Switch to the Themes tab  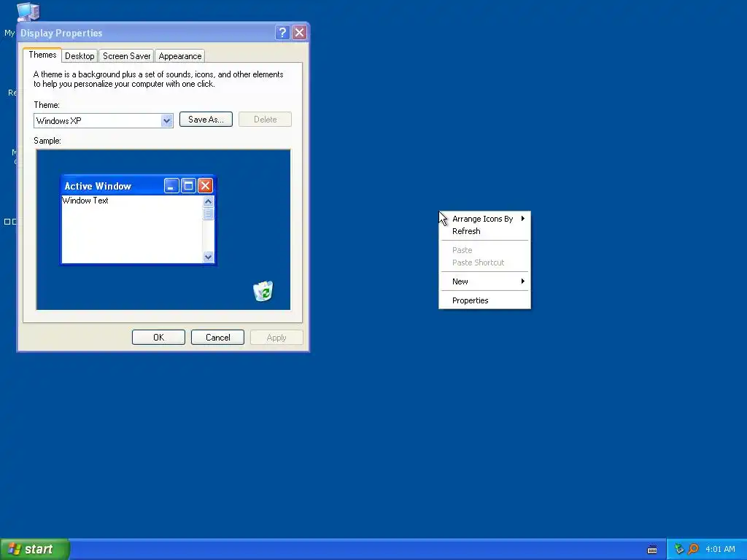[x=42, y=55]
